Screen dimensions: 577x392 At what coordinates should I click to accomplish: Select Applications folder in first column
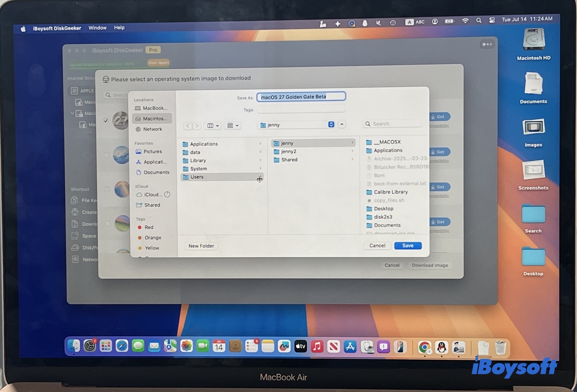click(222, 144)
